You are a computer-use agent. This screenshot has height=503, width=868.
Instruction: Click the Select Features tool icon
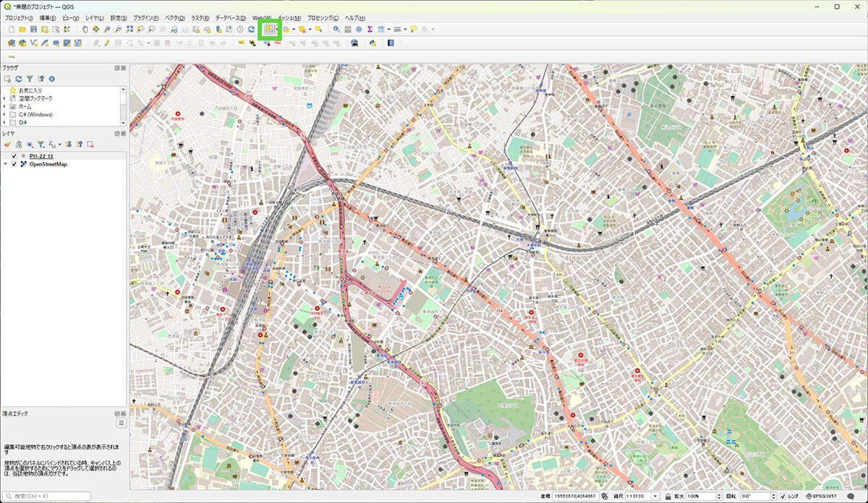[269, 29]
